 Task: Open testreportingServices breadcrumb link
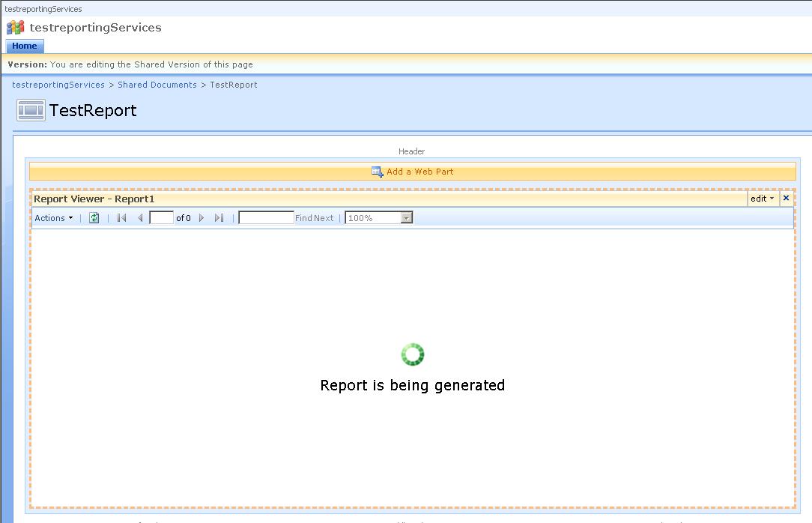pos(58,85)
